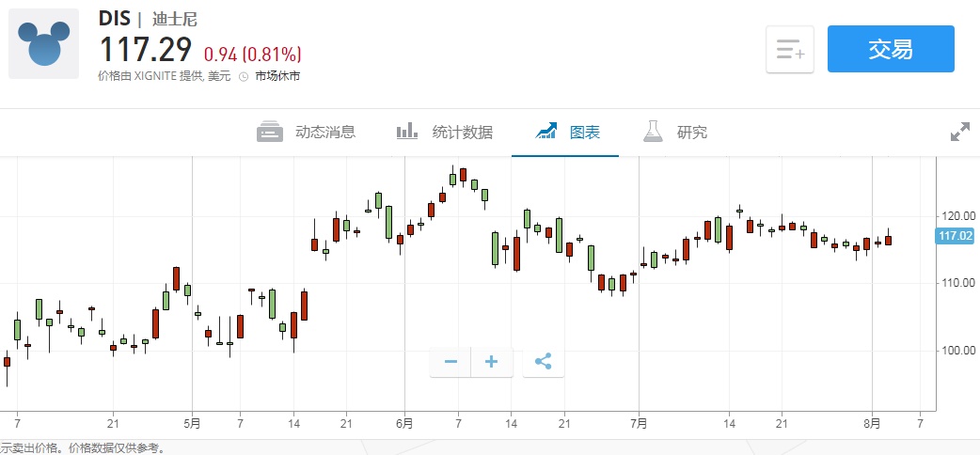980x455 pixels.
Task: Click the share chart icon
Action: (x=544, y=362)
